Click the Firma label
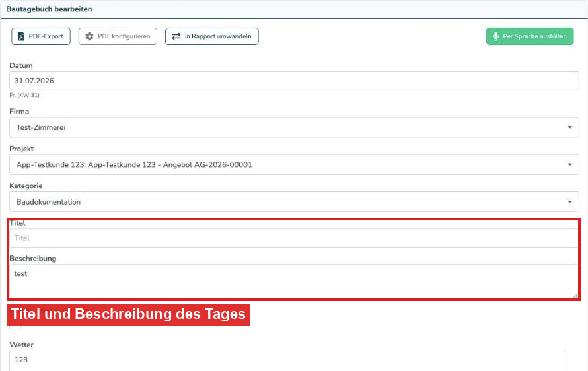This screenshot has height=371, width=588. [19, 112]
